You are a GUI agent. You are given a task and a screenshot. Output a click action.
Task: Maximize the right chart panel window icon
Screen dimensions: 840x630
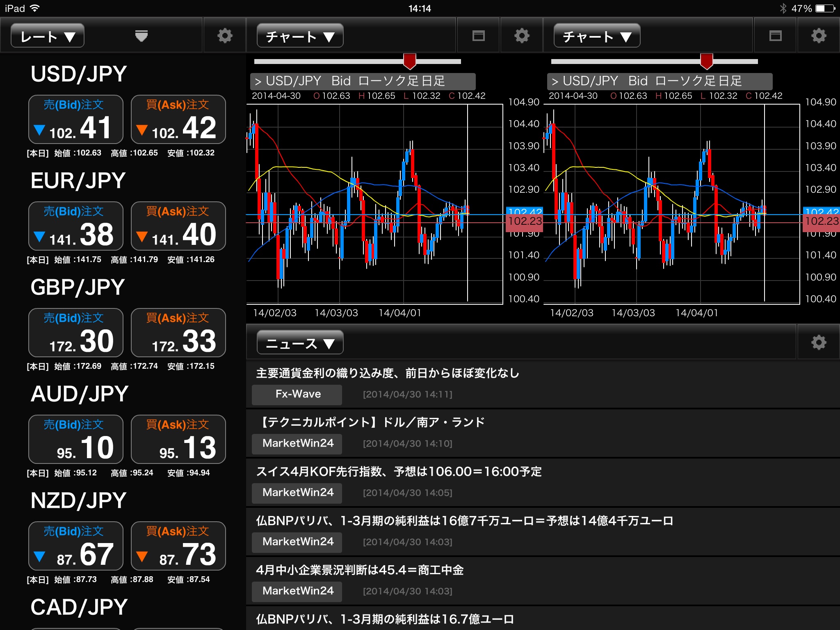(x=775, y=36)
